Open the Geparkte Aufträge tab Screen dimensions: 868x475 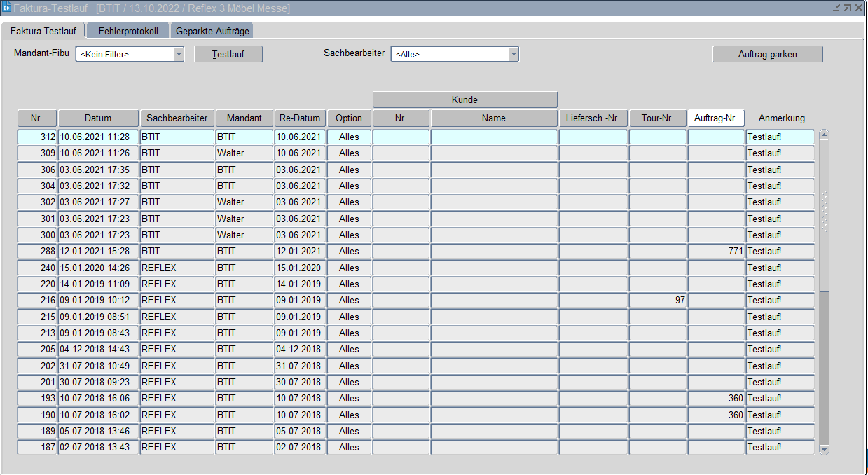pos(211,32)
